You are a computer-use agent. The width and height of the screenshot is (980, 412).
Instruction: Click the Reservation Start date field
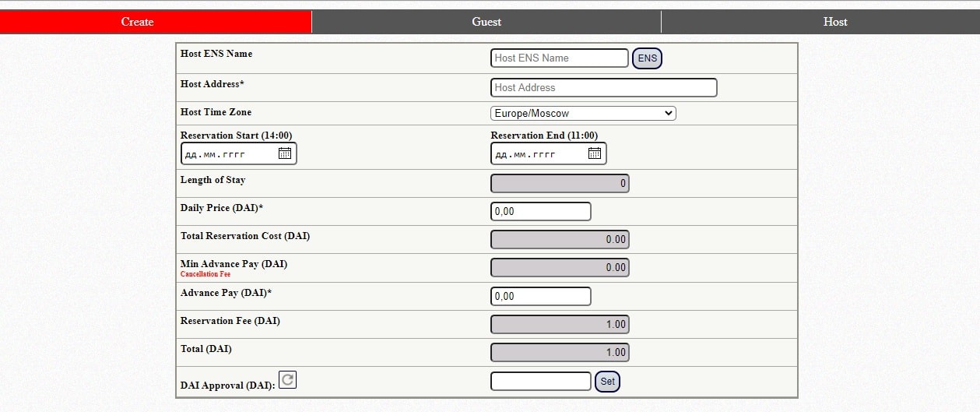pyautogui.click(x=239, y=153)
